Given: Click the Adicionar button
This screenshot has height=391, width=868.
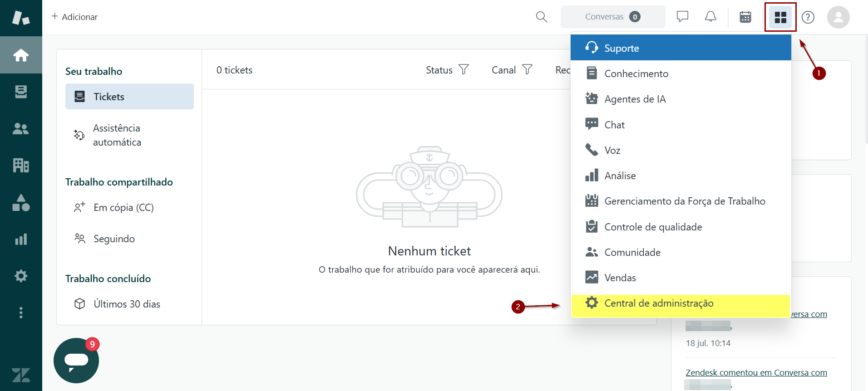Looking at the screenshot, I should click(x=74, y=17).
